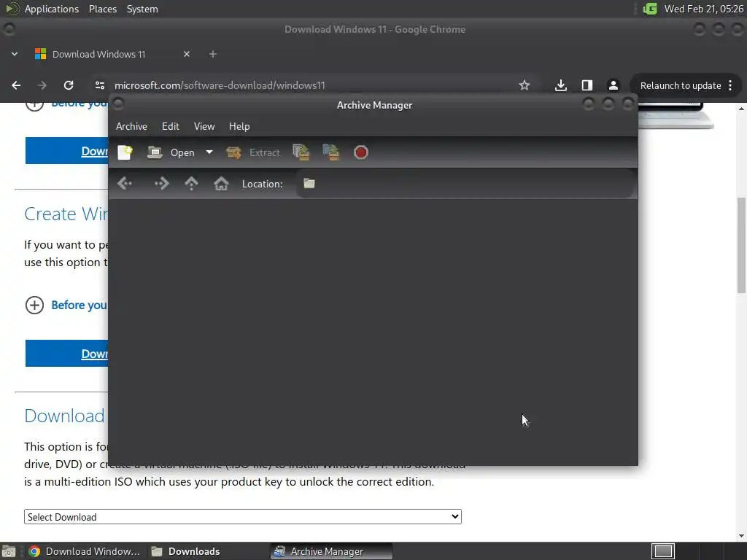Expand the Before you begin section near Create
The height and width of the screenshot is (560, 747).
tap(66, 305)
